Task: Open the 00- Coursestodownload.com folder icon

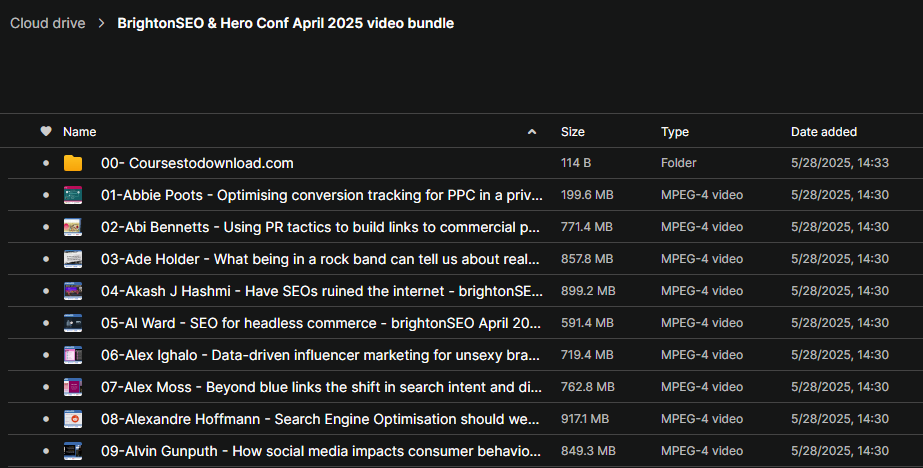Action: (73, 163)
